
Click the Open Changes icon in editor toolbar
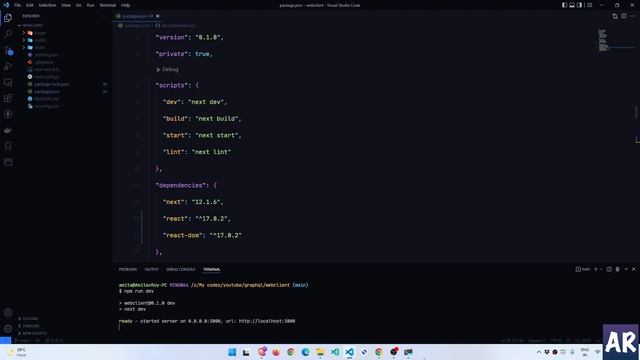point(615,16)
